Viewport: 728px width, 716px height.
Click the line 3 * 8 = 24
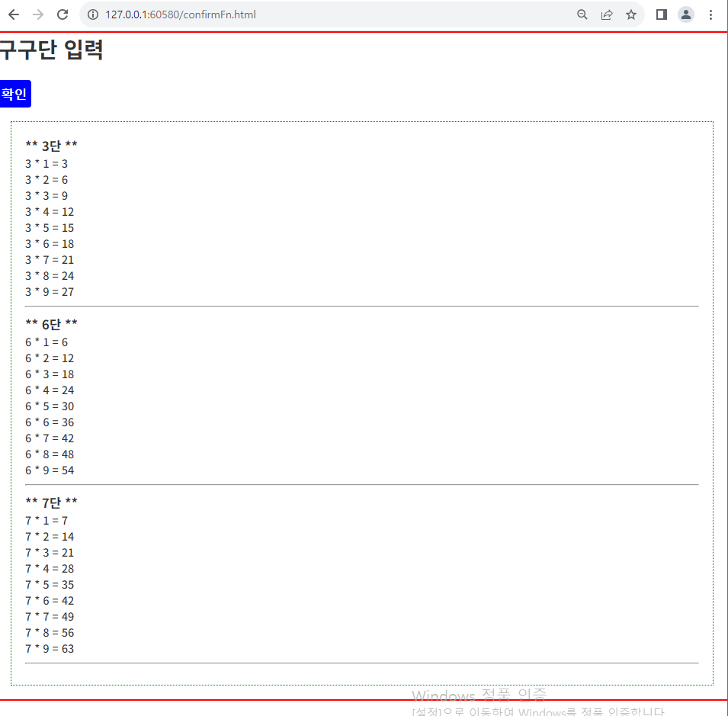coord(50,276)
